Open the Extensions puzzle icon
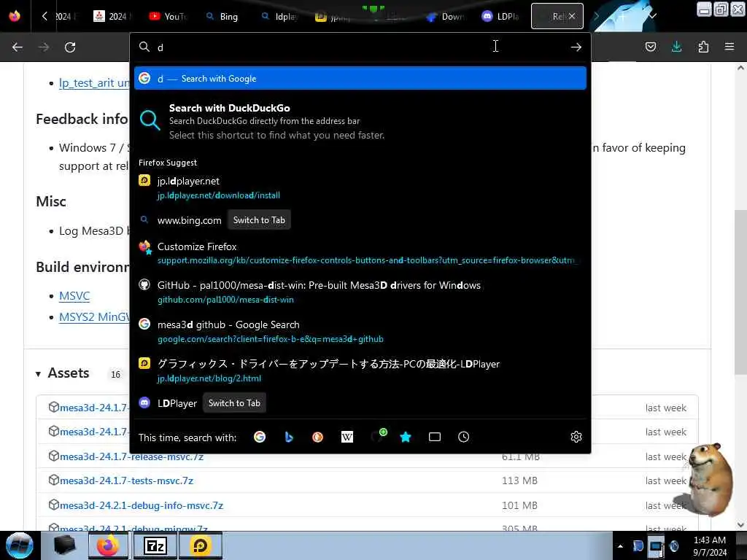Screen dimensions: 747x560 703,47
